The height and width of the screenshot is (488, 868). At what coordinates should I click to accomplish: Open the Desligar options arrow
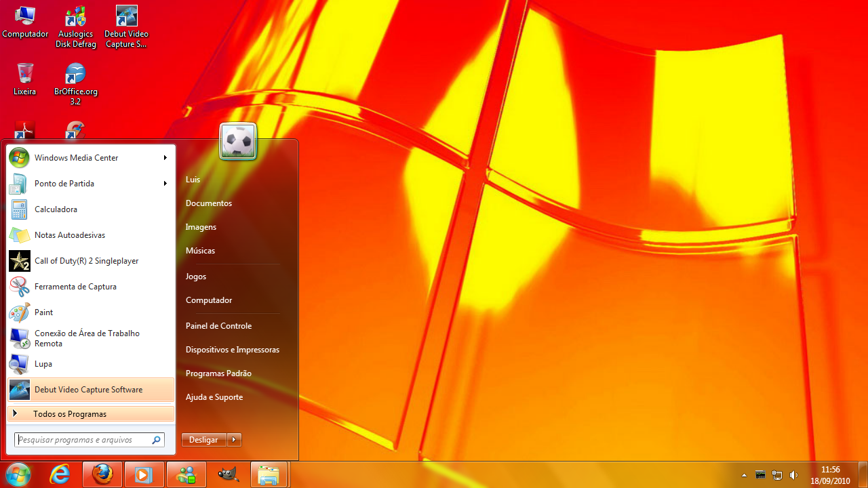tap(234, 439)
